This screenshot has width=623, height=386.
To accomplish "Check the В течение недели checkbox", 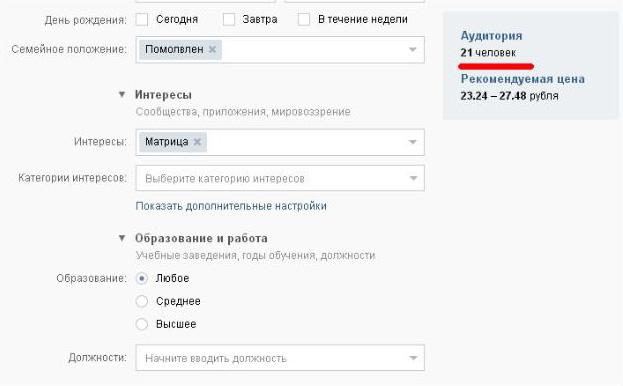I will click(x=304, y=19).
